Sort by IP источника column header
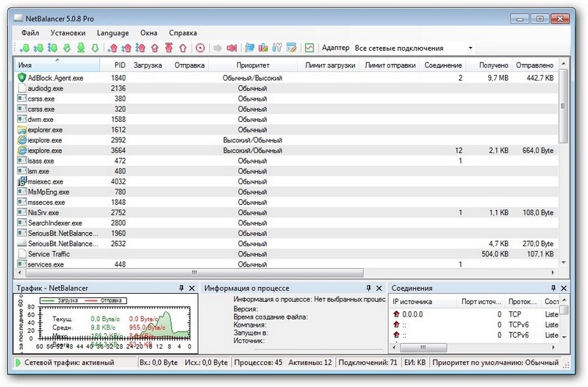 423,302
